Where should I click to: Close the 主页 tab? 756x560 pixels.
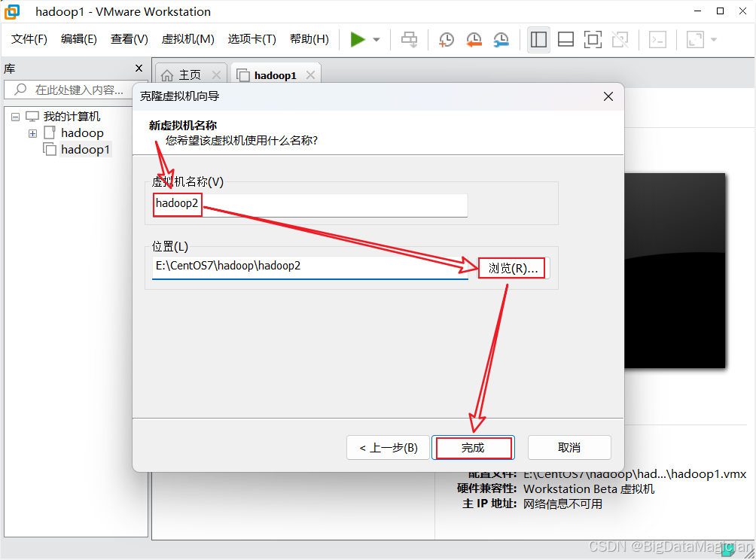pyautogui.click(x=216, y=75)
